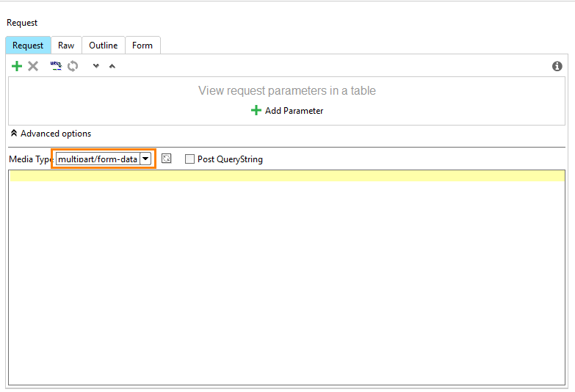Open the info help icon in the toolbar
Viewport: 575px width, 392px height.
point(557,66)
